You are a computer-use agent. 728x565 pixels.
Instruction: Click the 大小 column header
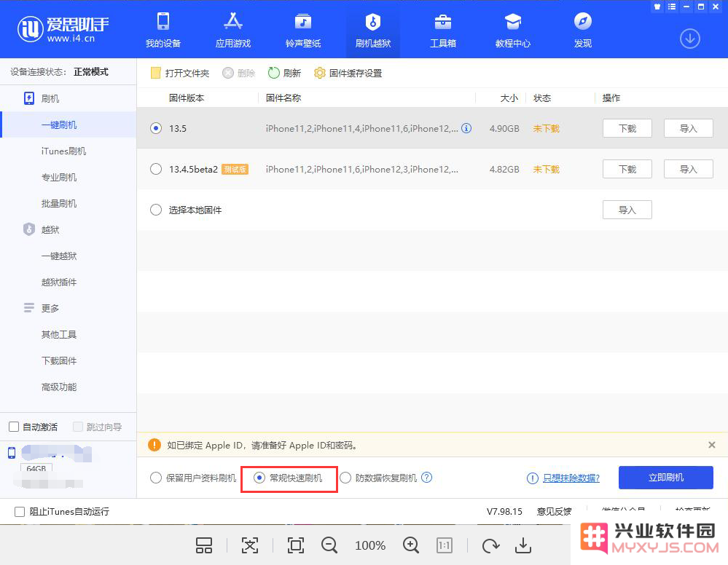click(509, 98)
